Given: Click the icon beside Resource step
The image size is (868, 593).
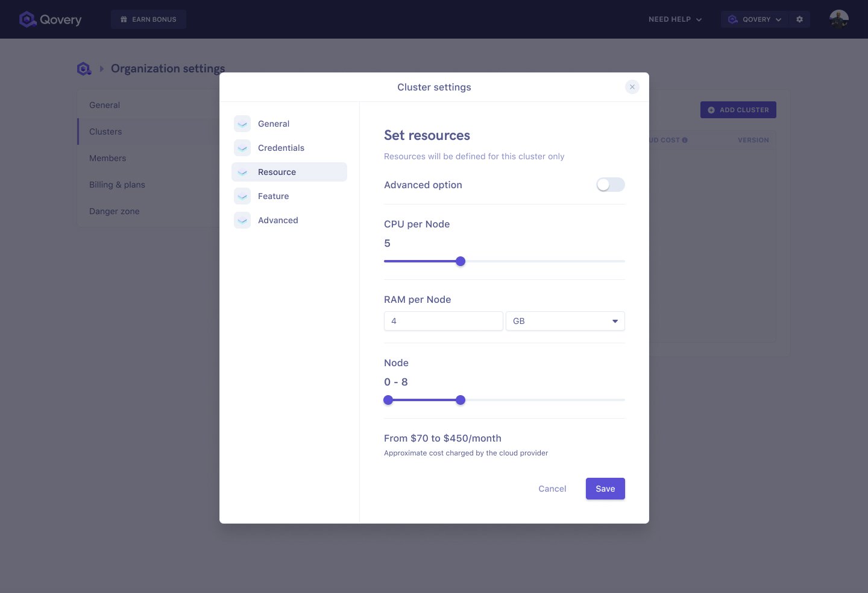Looking at the screenshot, I should (242, 172).
